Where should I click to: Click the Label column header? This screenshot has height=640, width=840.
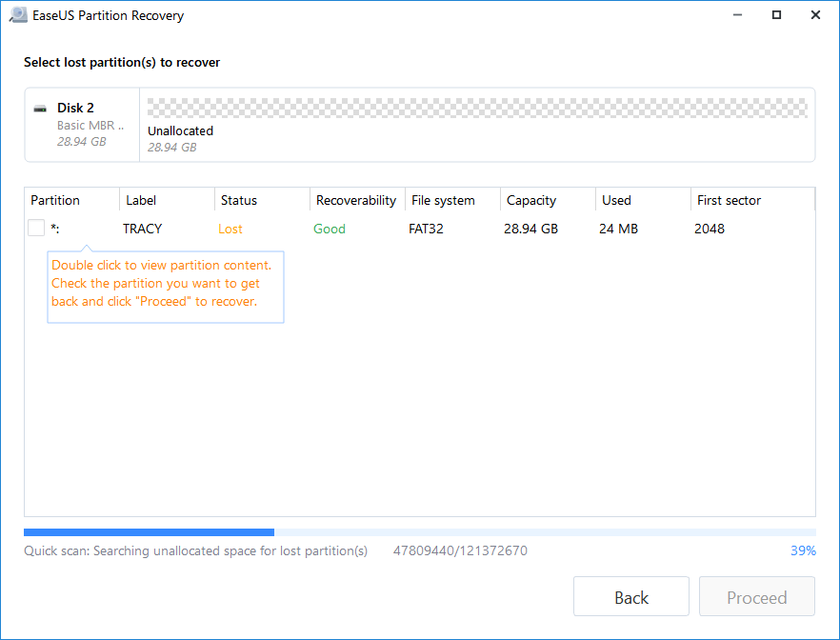141,200
